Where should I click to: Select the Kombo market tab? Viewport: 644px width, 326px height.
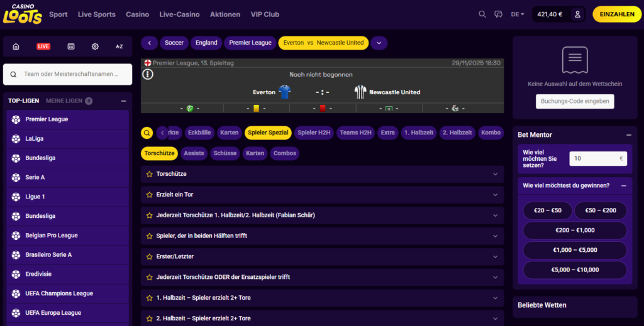[491, 133]
